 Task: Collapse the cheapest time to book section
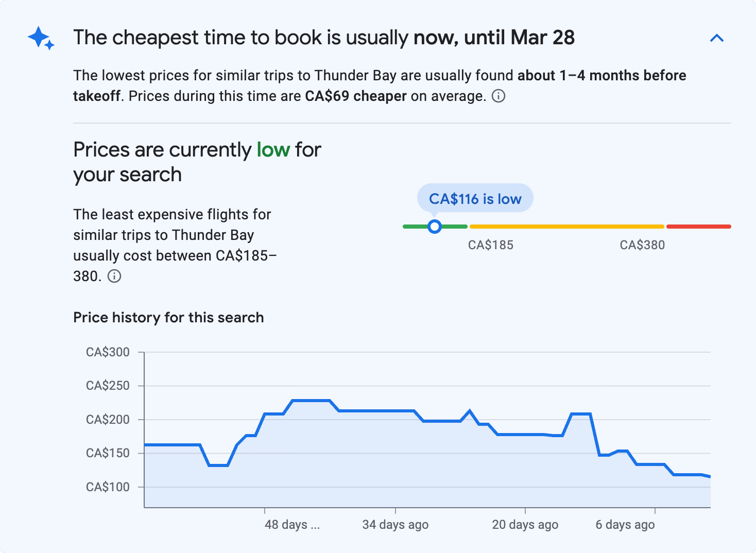coord(717,38)
